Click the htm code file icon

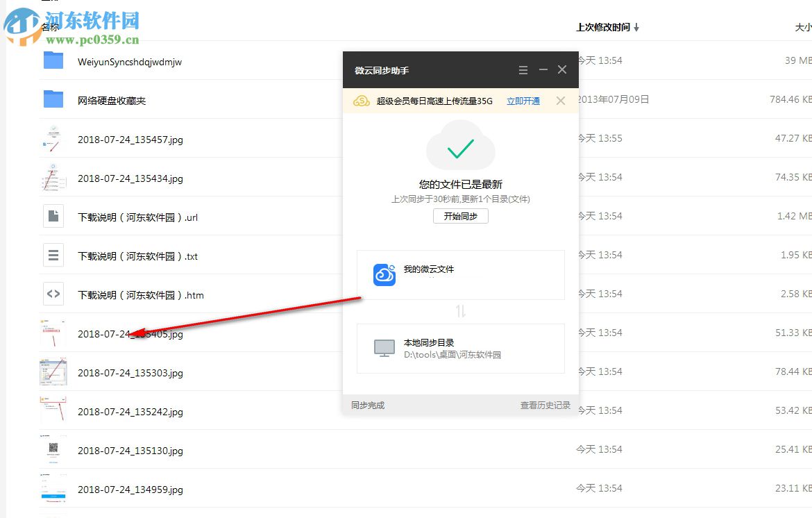pos(53,294)
